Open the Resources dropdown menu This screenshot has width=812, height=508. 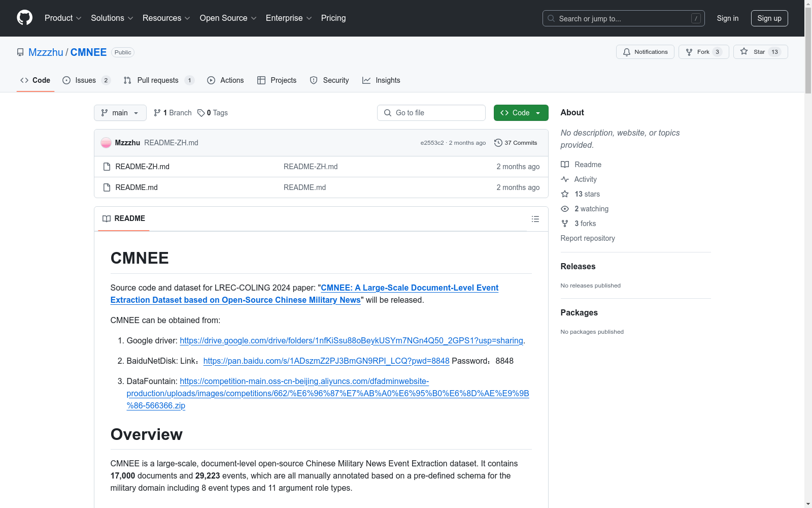[166, 18]
